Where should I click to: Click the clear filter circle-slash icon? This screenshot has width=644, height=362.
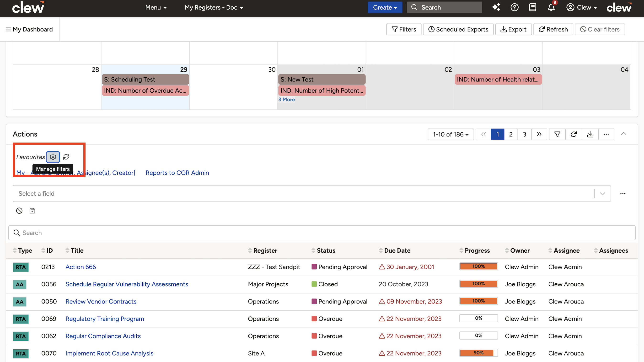tap(19, 211)
